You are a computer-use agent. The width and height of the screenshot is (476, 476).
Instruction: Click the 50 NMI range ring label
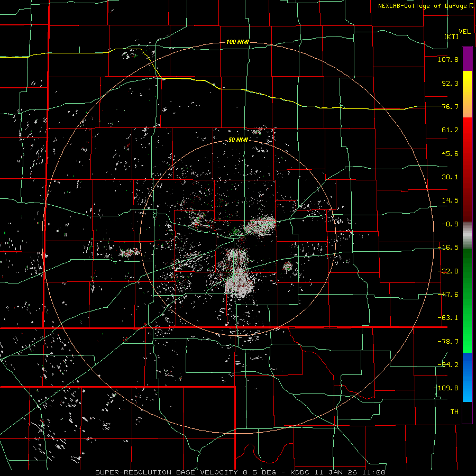coord(238,140)
